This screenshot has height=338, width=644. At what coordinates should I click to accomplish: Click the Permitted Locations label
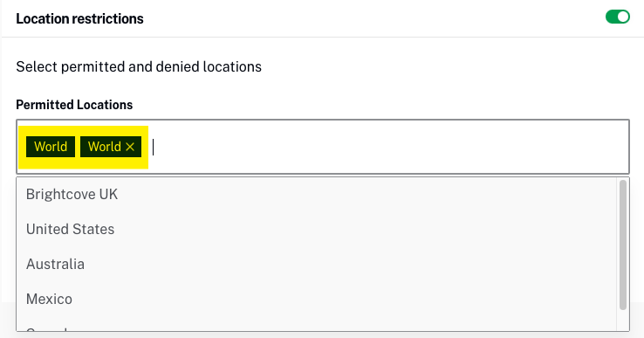[74, 105]
